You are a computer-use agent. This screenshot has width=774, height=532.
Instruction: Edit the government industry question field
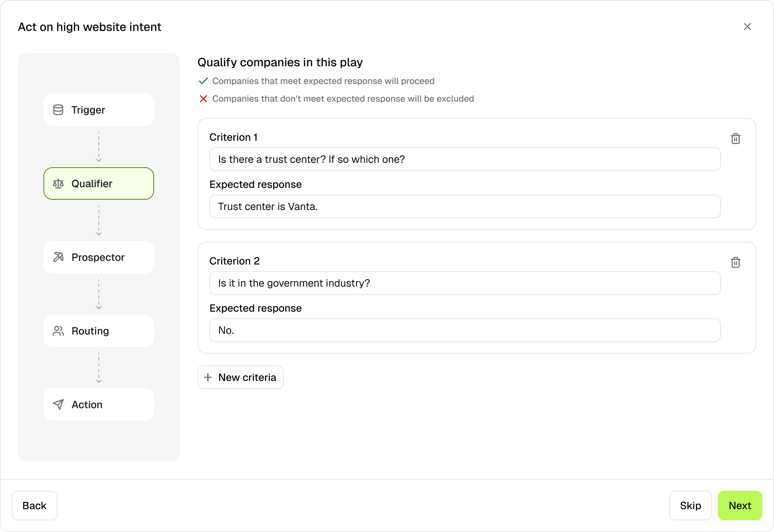[465, 283]
